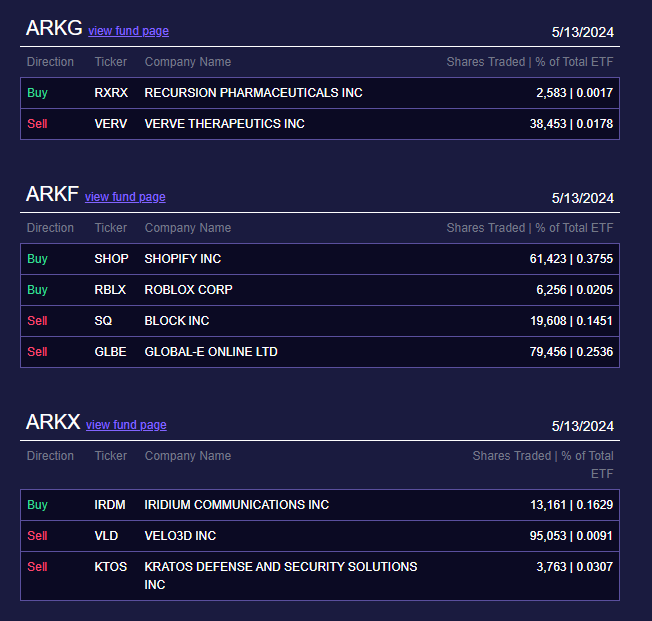Click ARKG Shares Traded column header
This screenshot has width=652, height=621.
click(x=530, y=62)
